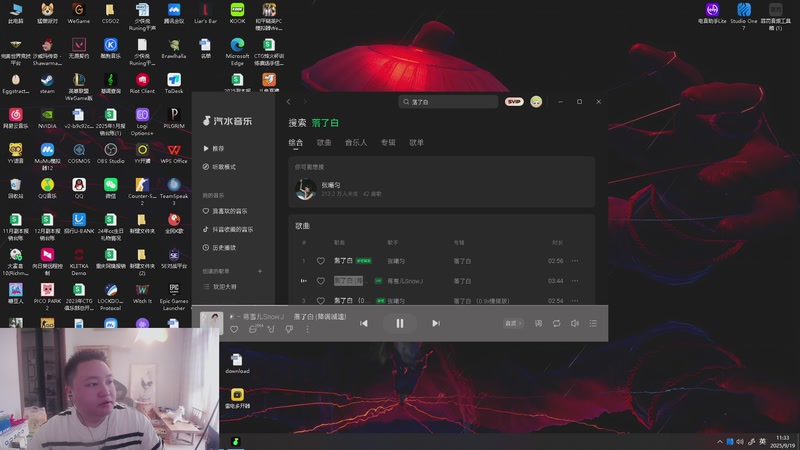Click the search box containing 落了白
The height and width of the screenshot is (450, 800).
tap(448, 102)
